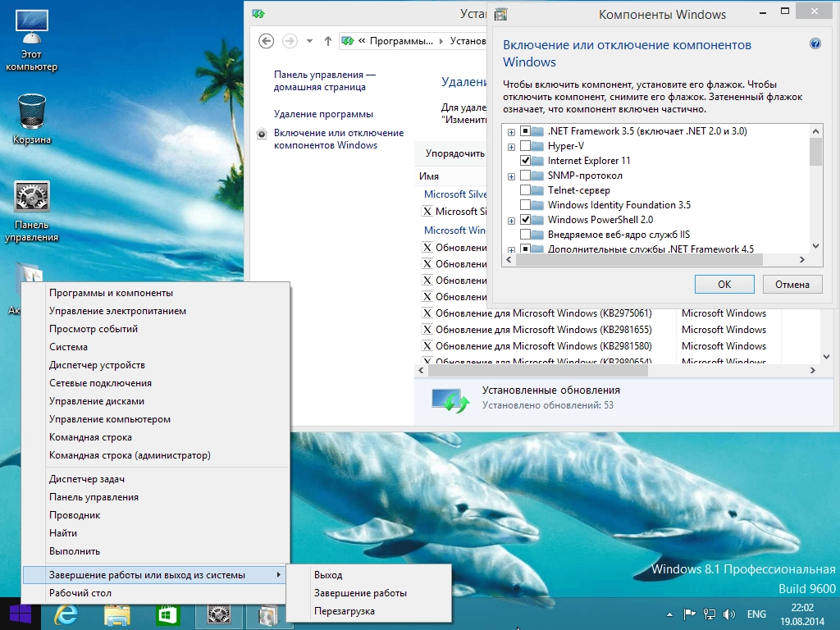The width and height of the screenshot is (840, 630).
Task: Click Отмена in Компоненты Windows
Action: click(792, 285)
